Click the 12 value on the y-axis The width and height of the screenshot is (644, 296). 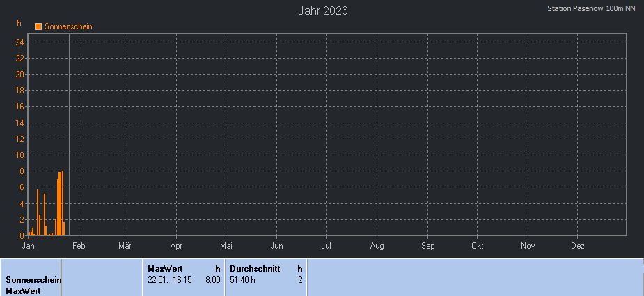coord(20,139)
